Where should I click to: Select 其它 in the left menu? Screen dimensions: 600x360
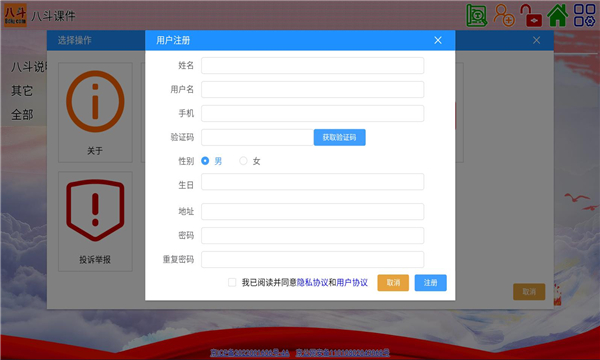22,91
